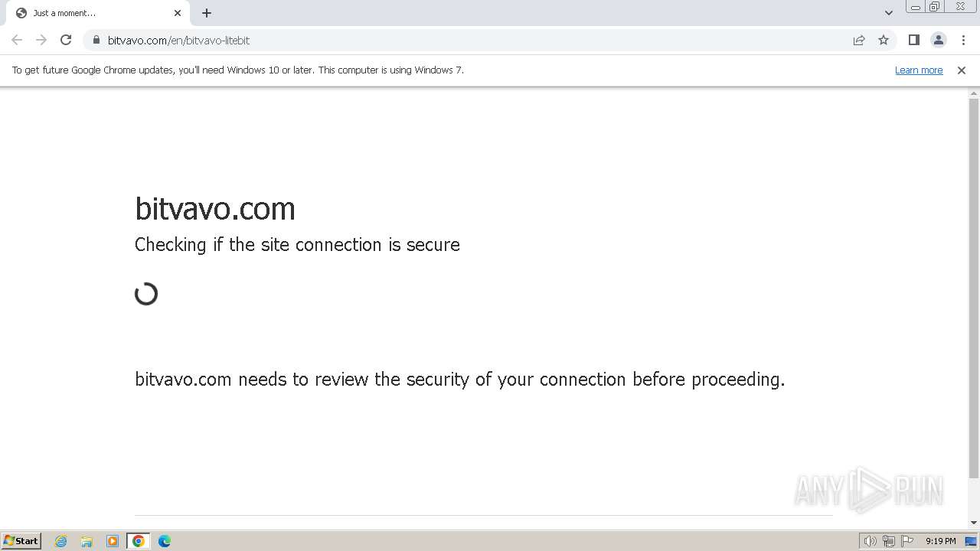Share this page via the share icon
Viewport: 980px width, 551px height.
coord(859,40)
